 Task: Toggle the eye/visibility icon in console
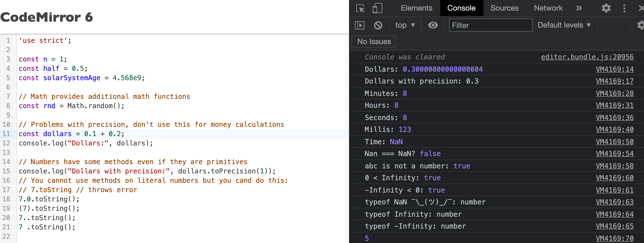[433, 25]
